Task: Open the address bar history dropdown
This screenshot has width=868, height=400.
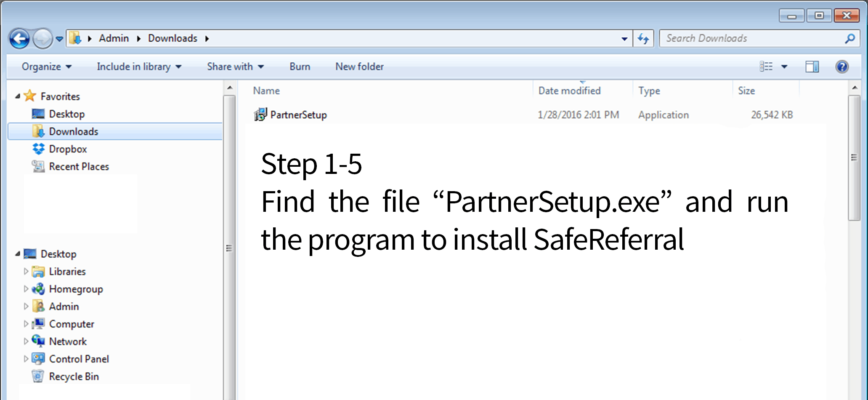Action: [624, 39]
